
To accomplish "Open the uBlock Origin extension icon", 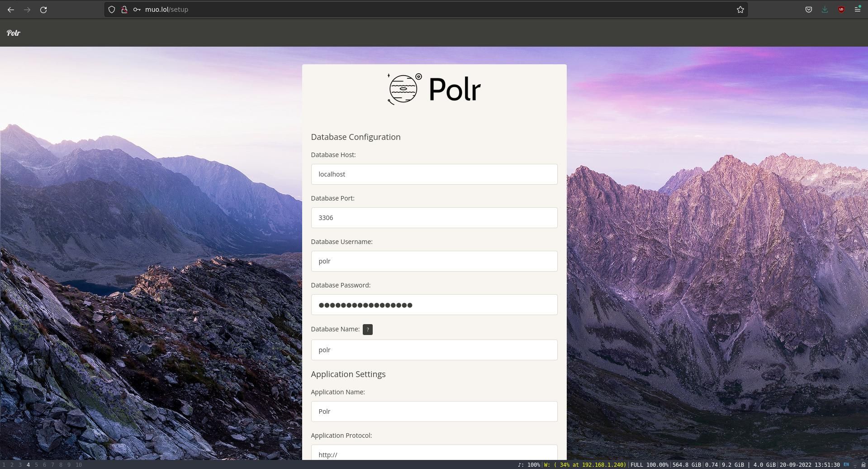I will (841, 10).
